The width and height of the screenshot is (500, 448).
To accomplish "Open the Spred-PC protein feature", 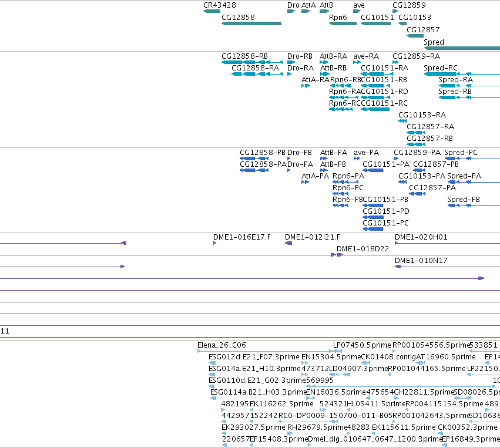I will point(472,159).
